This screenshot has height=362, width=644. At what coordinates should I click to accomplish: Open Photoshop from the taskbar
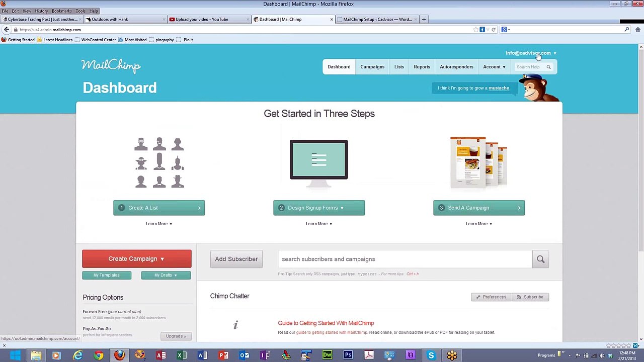pyautogui.click(x=348, y=355)
